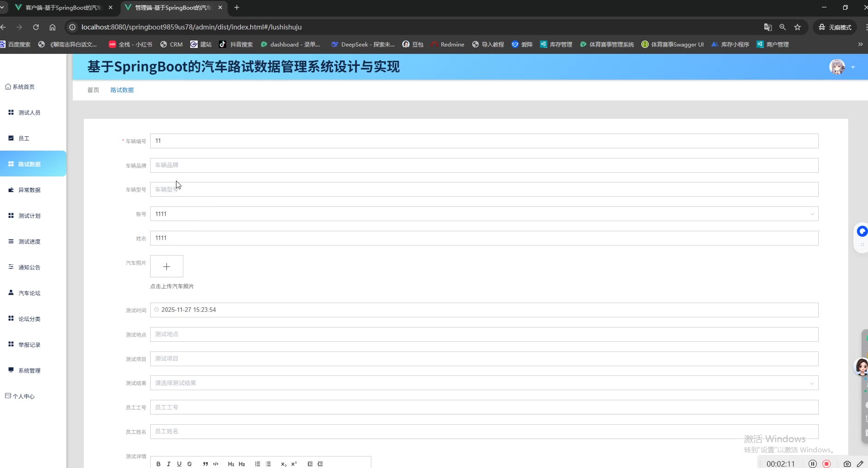
Task: Stop the screen recording
Action: pyautogui.click(x=827, y=464)
